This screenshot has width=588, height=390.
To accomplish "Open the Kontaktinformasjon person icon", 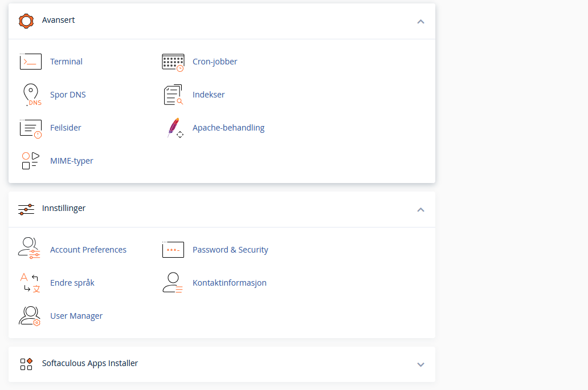I will click(173, 283).
